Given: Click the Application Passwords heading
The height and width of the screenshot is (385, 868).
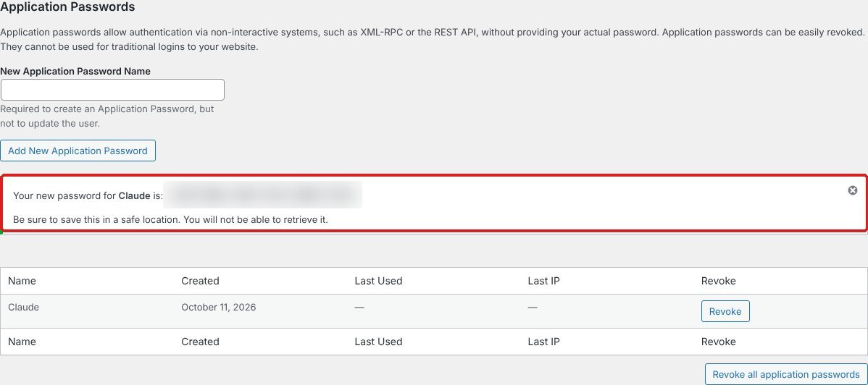Looking at the screenshot, I should coord(67,7).
